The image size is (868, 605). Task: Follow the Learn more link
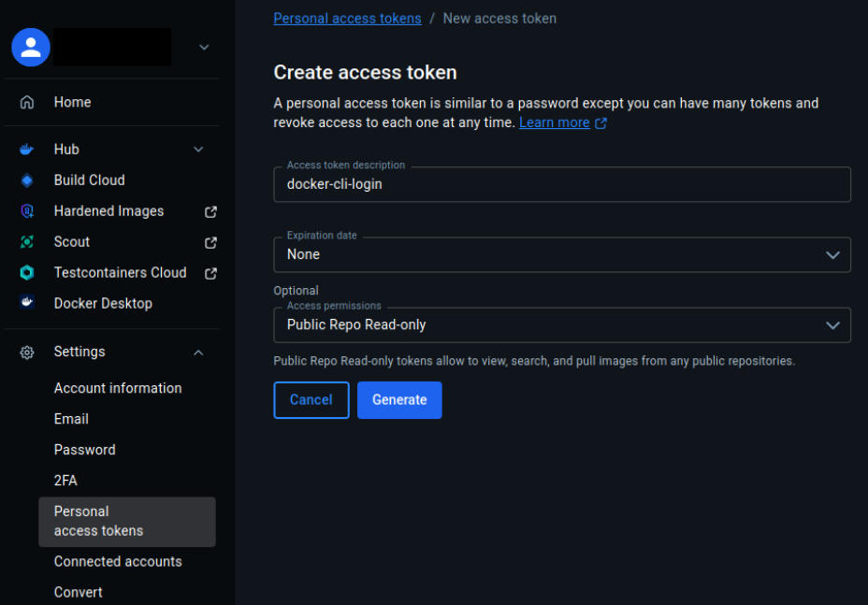(x=555, y=122)
